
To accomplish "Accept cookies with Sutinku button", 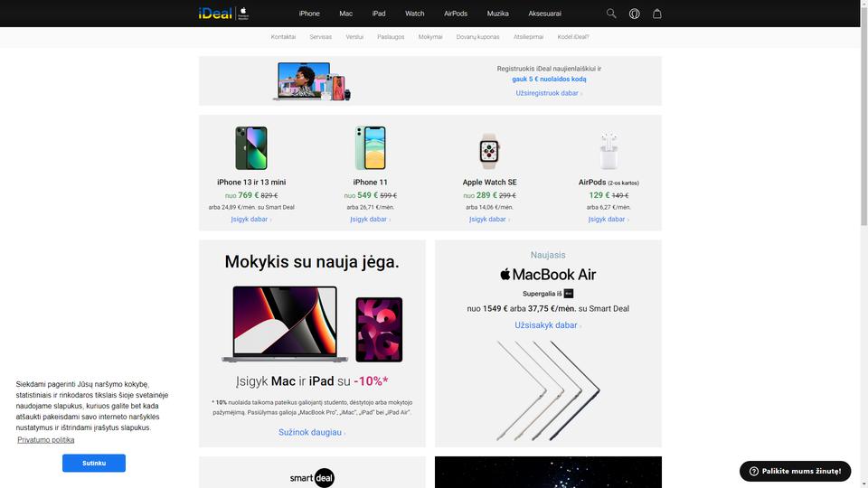I will pyautogui.click(x=93, y=463).
